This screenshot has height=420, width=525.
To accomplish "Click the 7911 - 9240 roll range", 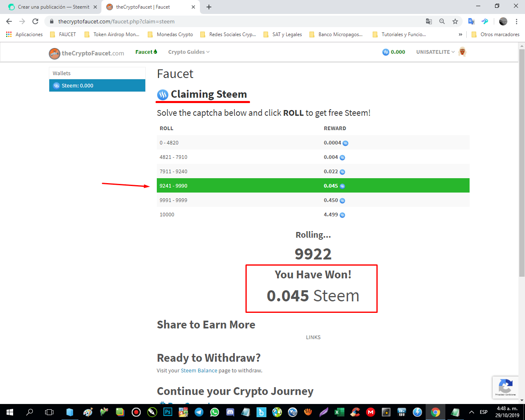I will [173, 171].
